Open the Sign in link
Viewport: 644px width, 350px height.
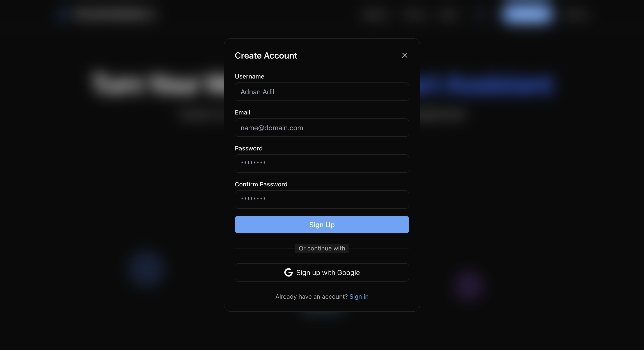tap(359, 296)
